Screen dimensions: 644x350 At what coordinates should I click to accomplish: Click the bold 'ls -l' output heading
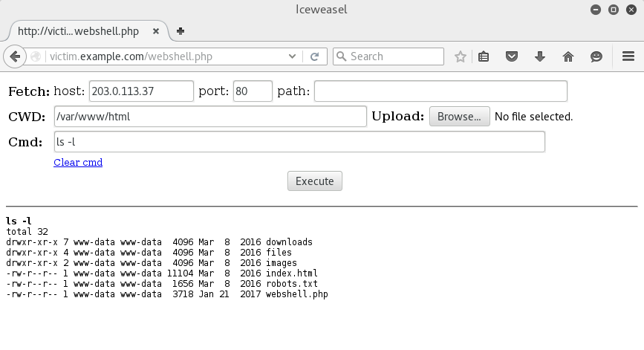(x=19, y=221)
